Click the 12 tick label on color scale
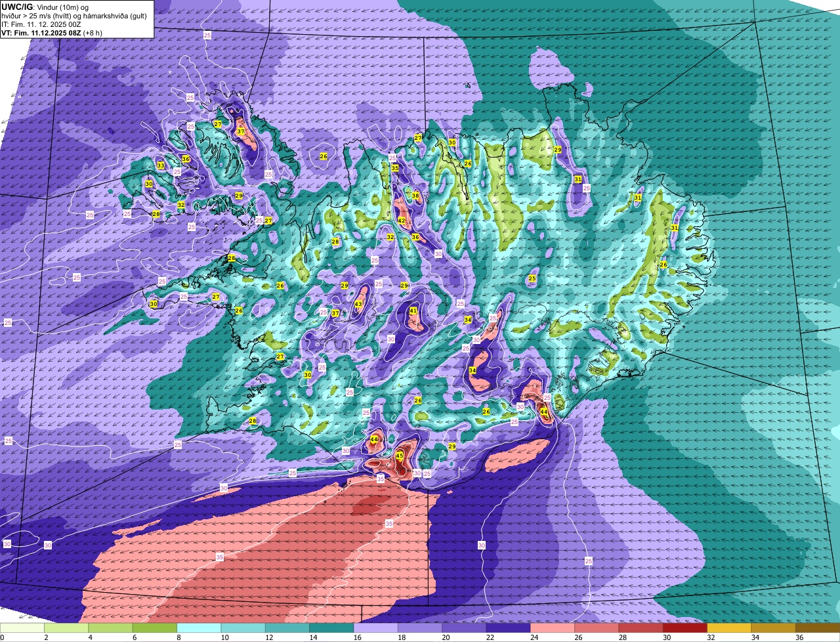Screen dimensions: 840x642 pos(269,637)
